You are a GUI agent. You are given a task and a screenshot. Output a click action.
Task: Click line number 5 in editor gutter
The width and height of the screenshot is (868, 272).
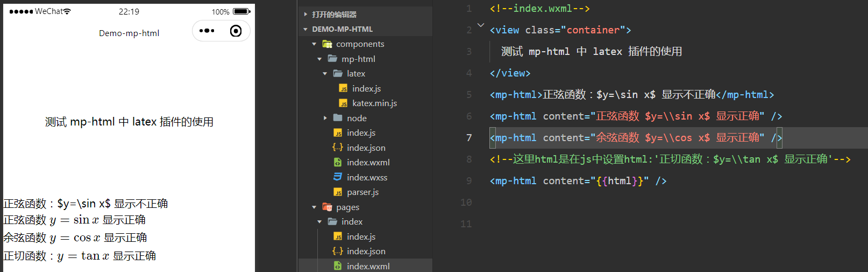(469, 95)
